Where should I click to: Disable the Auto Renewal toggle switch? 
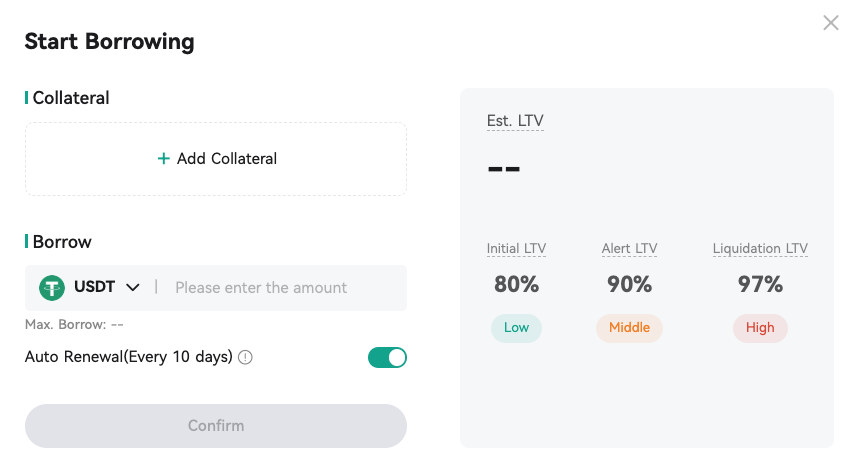[x=387, y=358]
